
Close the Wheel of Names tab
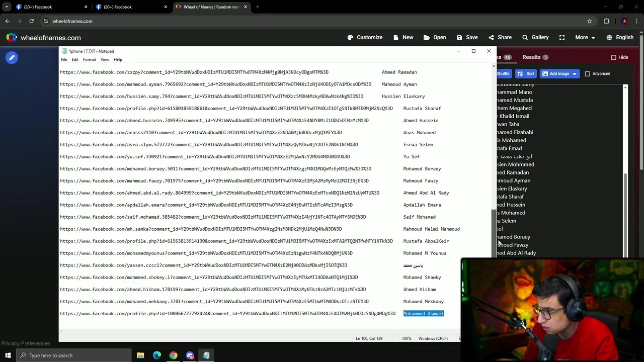coord(246,7)
